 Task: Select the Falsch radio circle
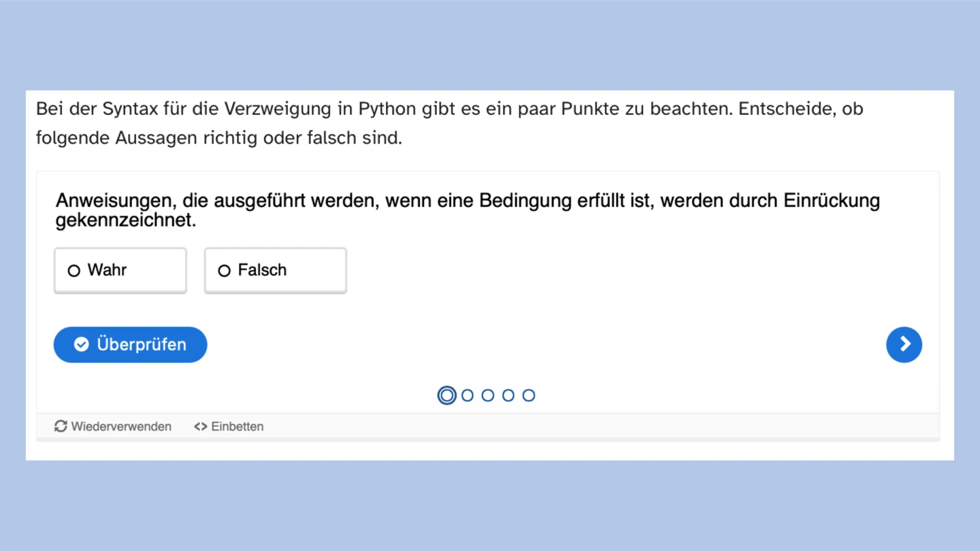point(224,271)
